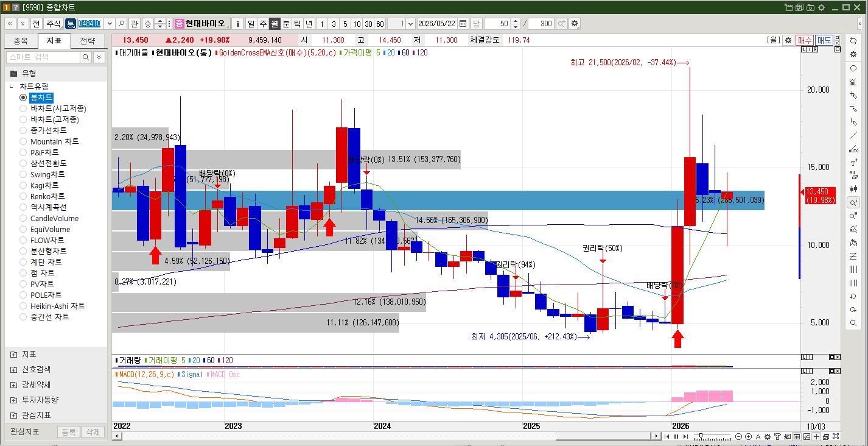Open the stock code dropdown arrow
Image resolution: width=868 pixels, height=446 pixels.
coord(110,24)
